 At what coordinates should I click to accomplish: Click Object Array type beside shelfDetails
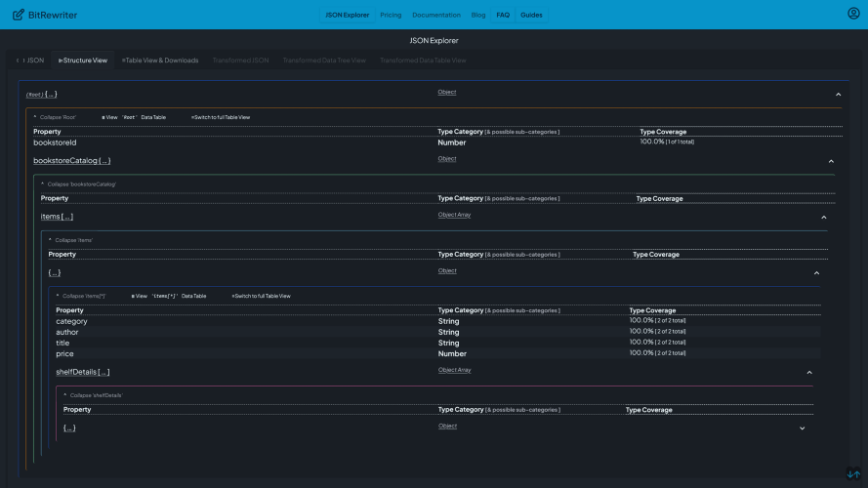454,370
